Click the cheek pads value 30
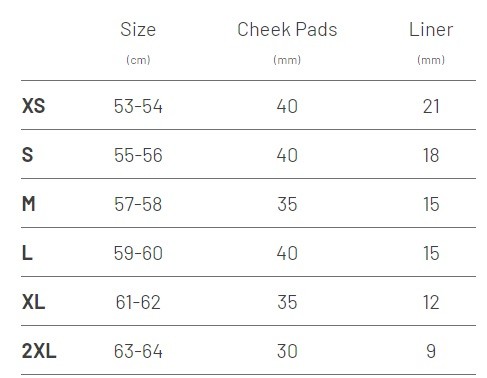The image size is (487, 378). (x=287, y=351)
